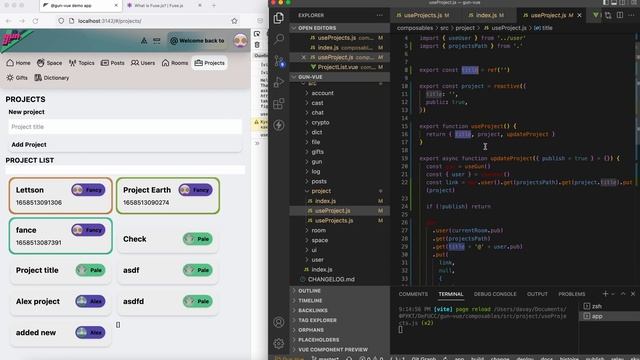The image size is (640, 360).
Task: Collapse the GUN-VUE folder section
Action: tap(340, 77)
